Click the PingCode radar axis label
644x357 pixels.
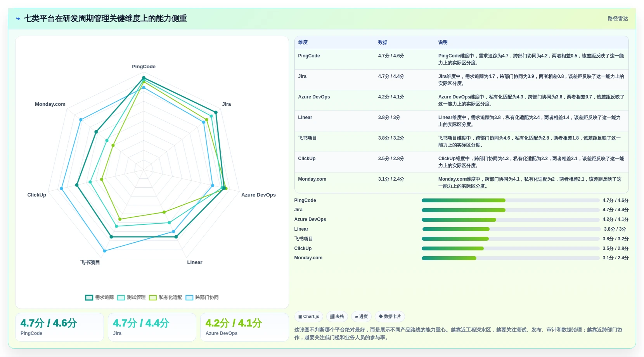coord(144,67)
